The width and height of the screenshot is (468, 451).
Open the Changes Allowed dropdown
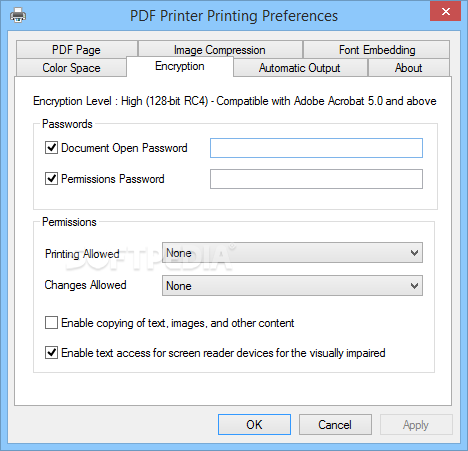pos(292,286)
